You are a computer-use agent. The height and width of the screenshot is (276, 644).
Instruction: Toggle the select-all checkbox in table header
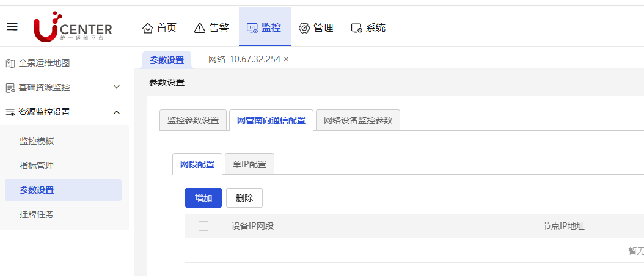pos(203,226)
